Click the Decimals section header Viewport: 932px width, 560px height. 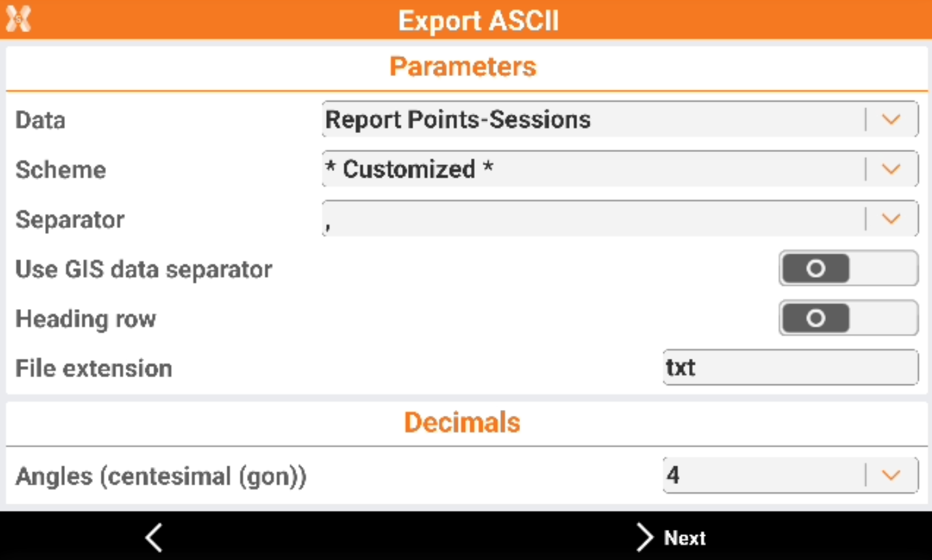(x=462, y=422)
